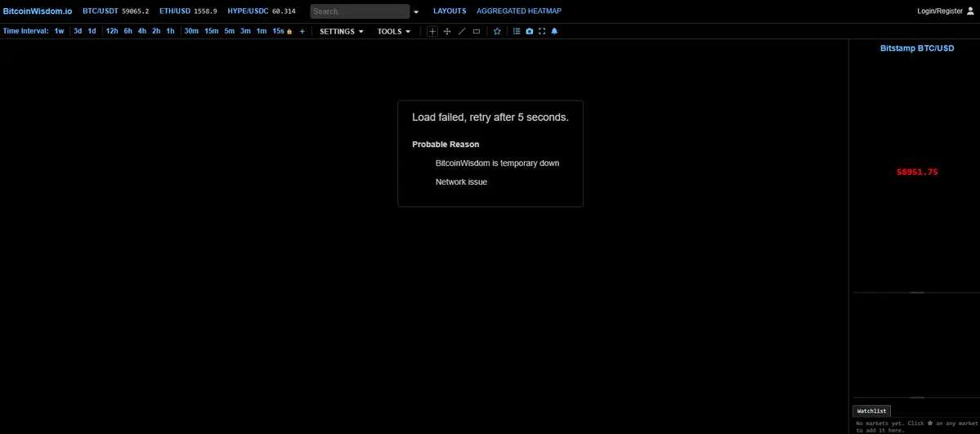Select the 4h time interval
This screenshot has height=434, width=980.
pyautogui.click(x=142, y=31)
